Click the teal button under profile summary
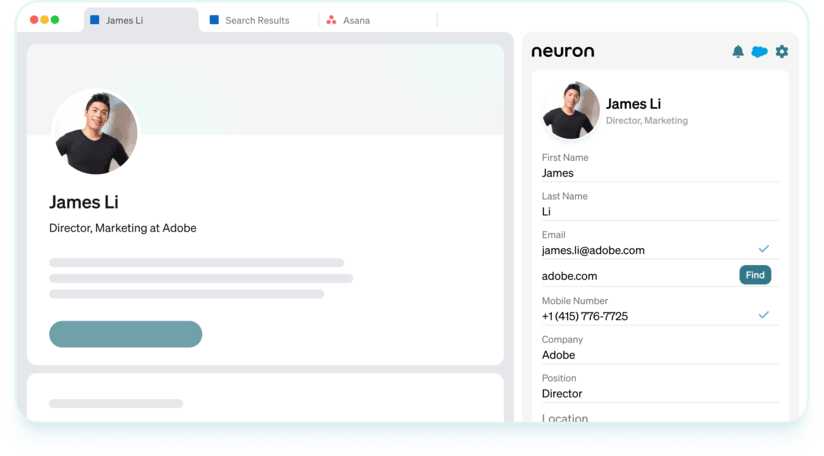 point(125,334)
